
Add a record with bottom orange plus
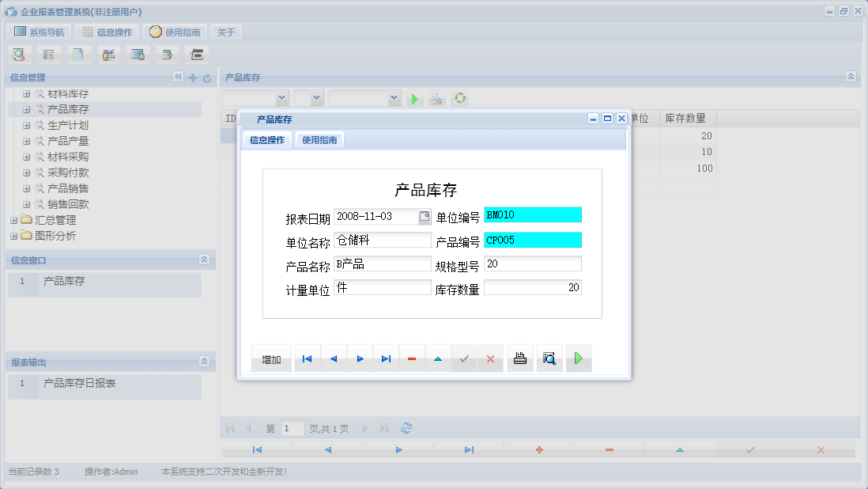[539, 449]
